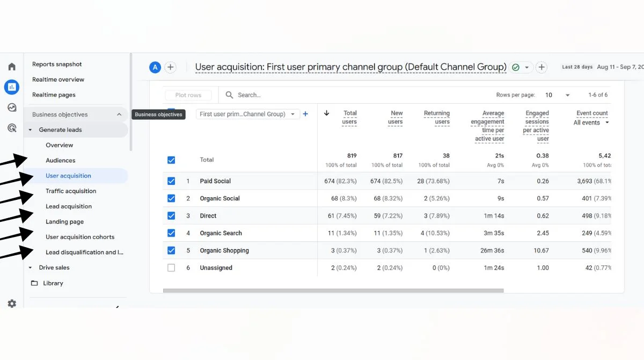Open the Advertising target icon
This screenshot has width=644, height=360.
tap(12, 128)
